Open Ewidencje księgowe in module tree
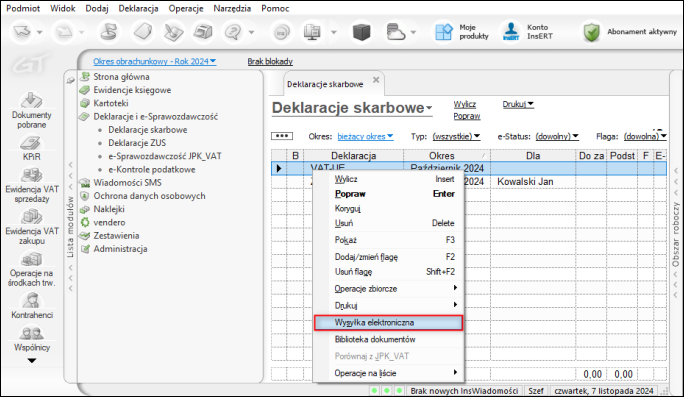Viewport: 684px width, 397px height. tap(132, 90)
